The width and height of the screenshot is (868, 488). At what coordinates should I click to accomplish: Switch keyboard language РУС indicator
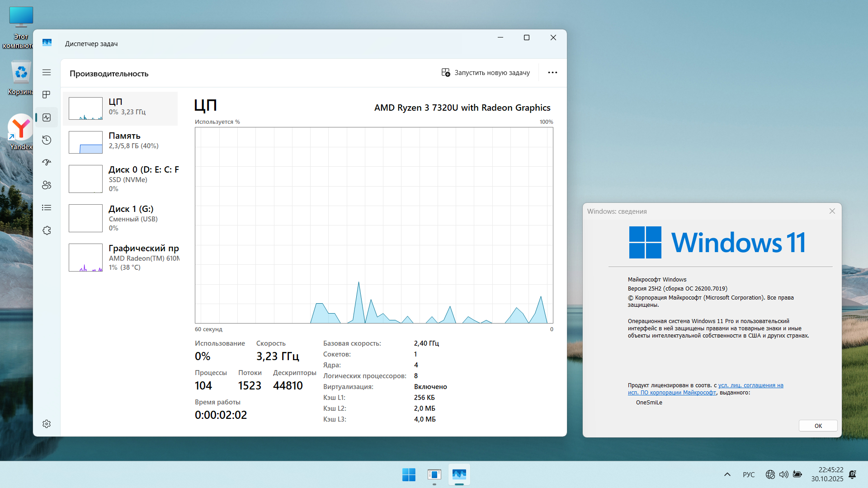[x=749, y=474]
